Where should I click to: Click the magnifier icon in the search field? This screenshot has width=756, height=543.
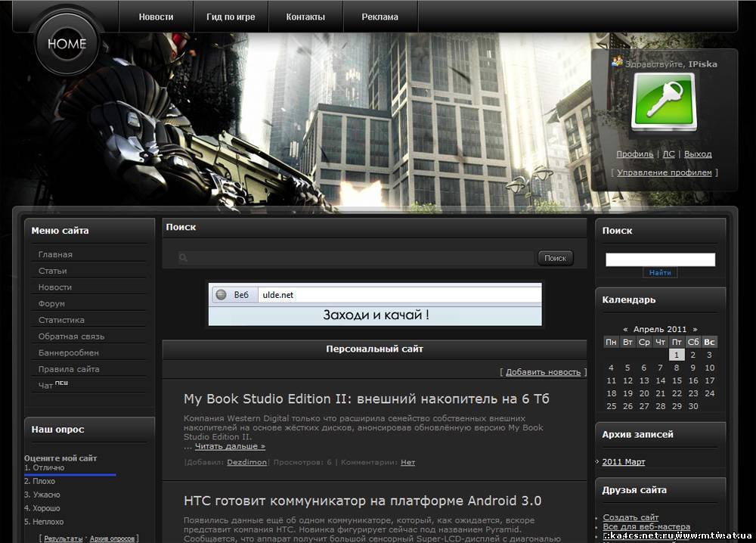[x=183, y=258]
